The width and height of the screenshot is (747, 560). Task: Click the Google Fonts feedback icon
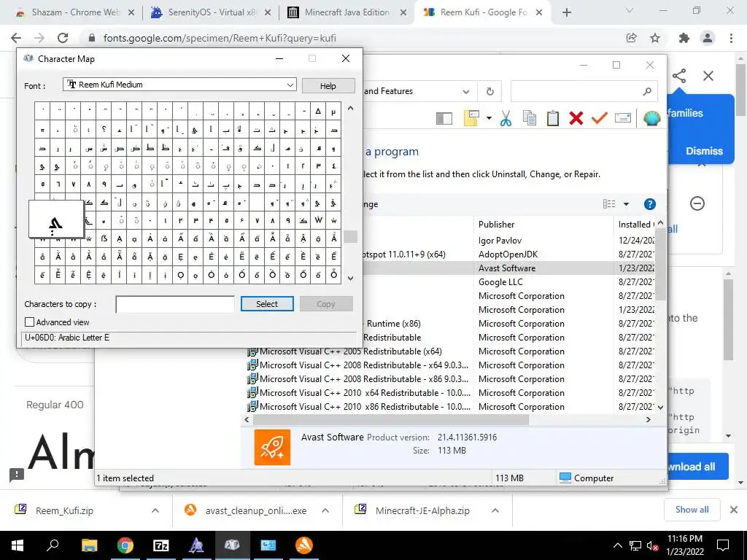click(17, 474)
